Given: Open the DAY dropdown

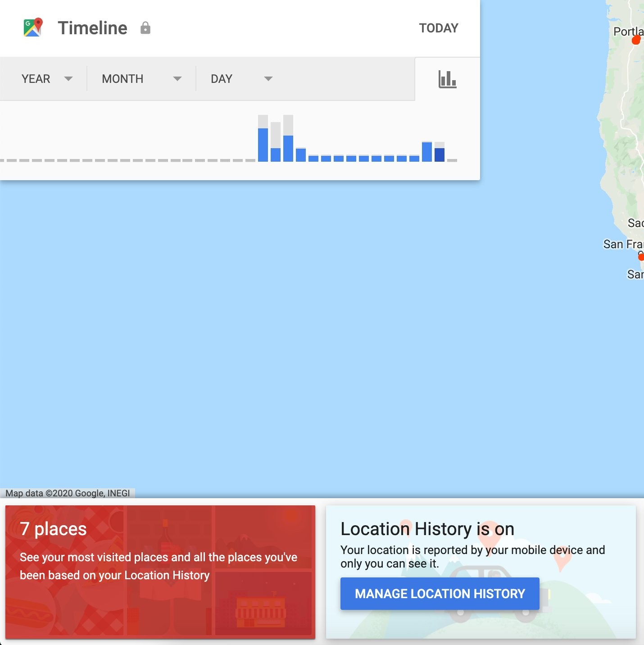Looking at the screenshot, I should [241, 79].
